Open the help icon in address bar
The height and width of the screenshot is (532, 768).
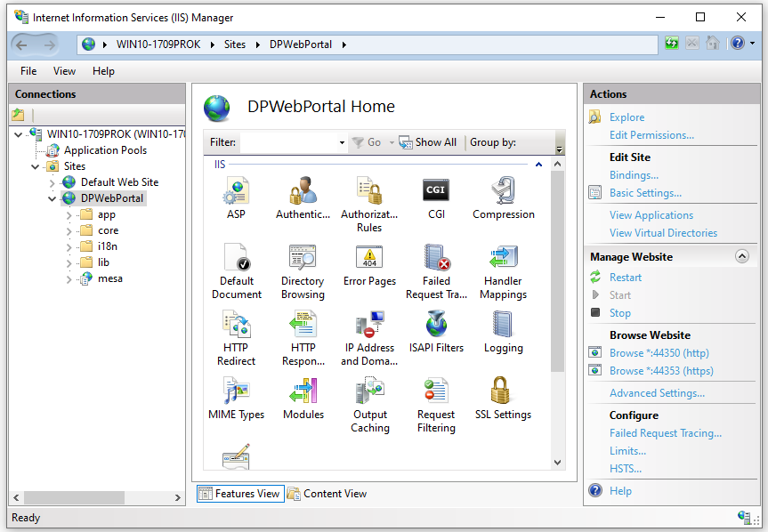click(738, 44)
